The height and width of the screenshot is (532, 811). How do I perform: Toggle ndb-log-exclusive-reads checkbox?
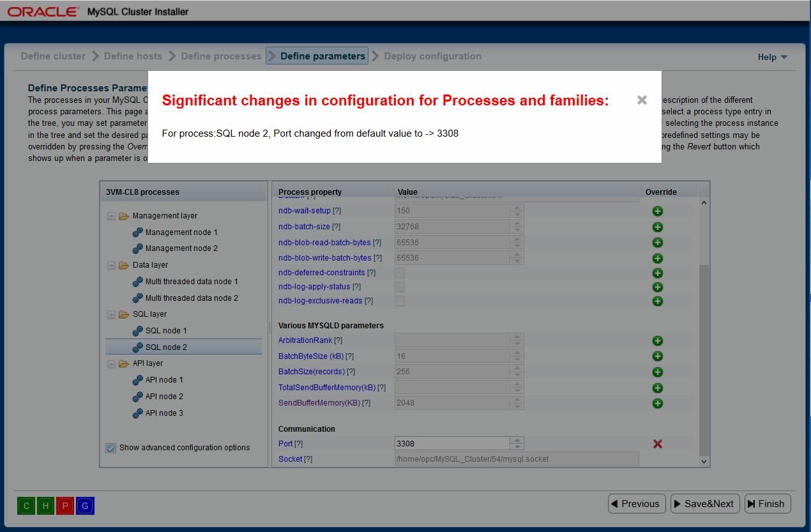pos(400,301)
